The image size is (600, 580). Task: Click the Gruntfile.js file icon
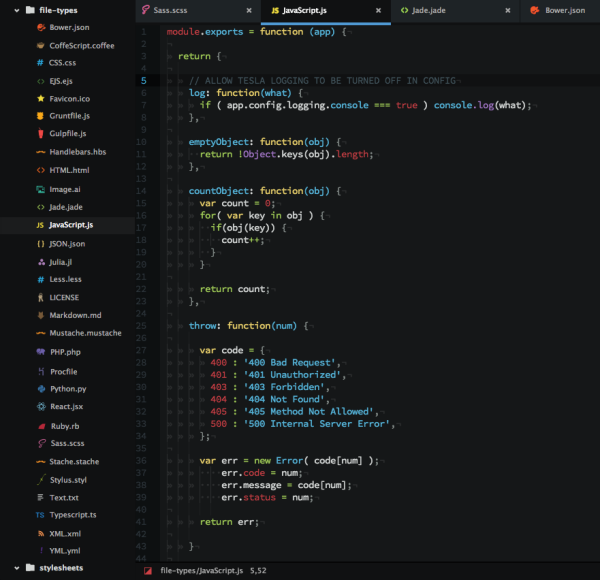click(x=39, y=116)
